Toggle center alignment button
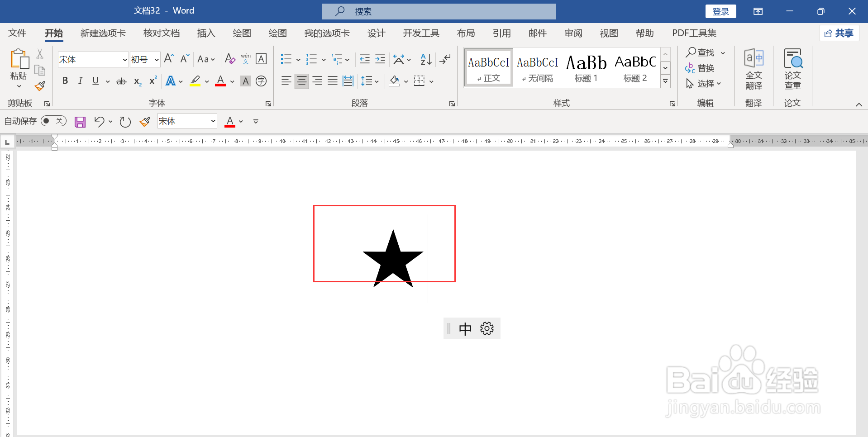The width and height of the screenshot is (868, 437). pos(301,81)
